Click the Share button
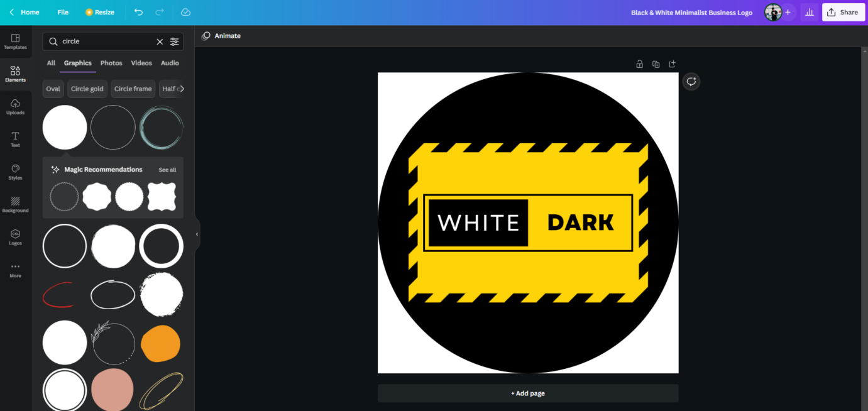The height and width of the screenshot is (411, 868). coord(843,12)
